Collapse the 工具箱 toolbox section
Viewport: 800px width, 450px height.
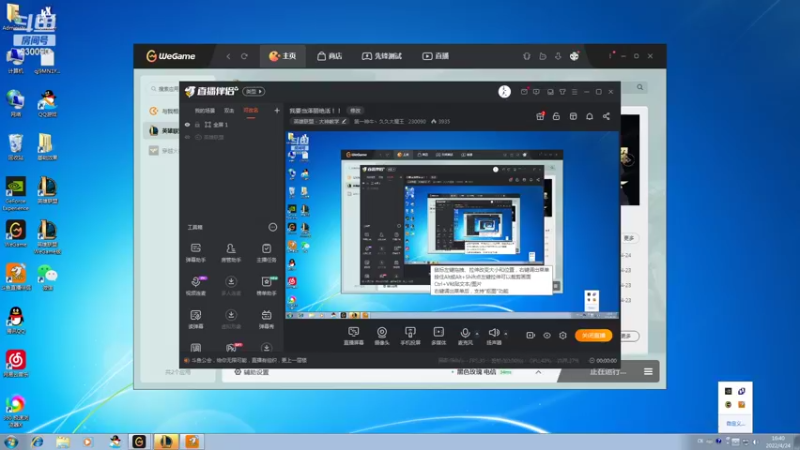pos(272,227)
